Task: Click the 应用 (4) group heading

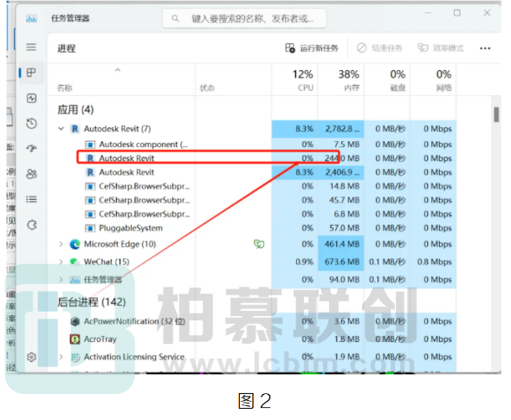Action: (x=75, y=110)
